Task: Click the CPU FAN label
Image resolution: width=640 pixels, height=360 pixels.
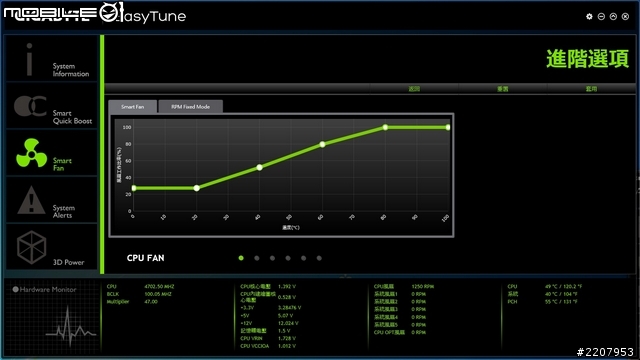Action: (146, 258)
